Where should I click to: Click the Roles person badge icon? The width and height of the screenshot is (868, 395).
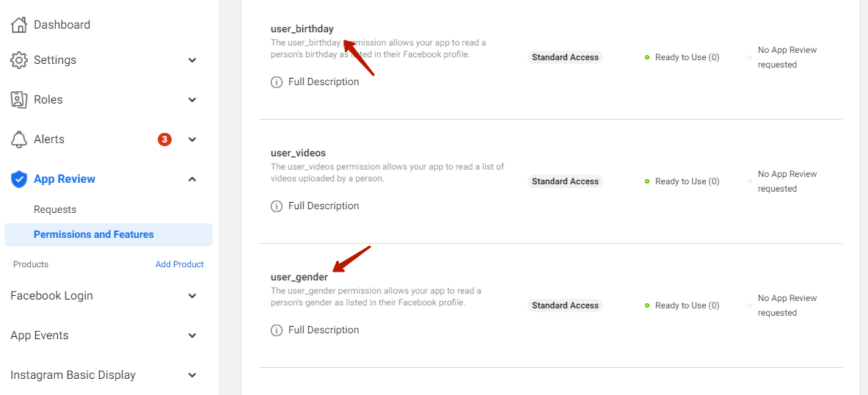pyautogui.click(x=19, y=100)
